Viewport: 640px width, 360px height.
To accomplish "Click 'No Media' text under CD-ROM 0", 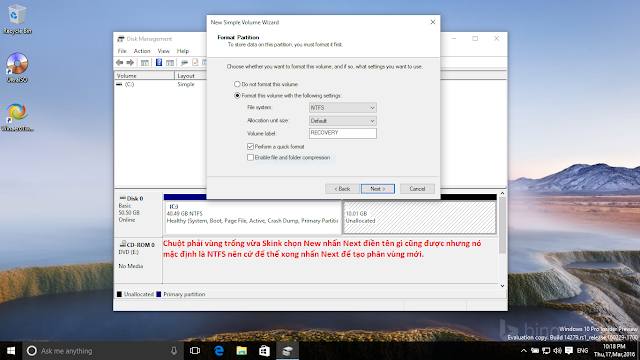I will (131, 266).
